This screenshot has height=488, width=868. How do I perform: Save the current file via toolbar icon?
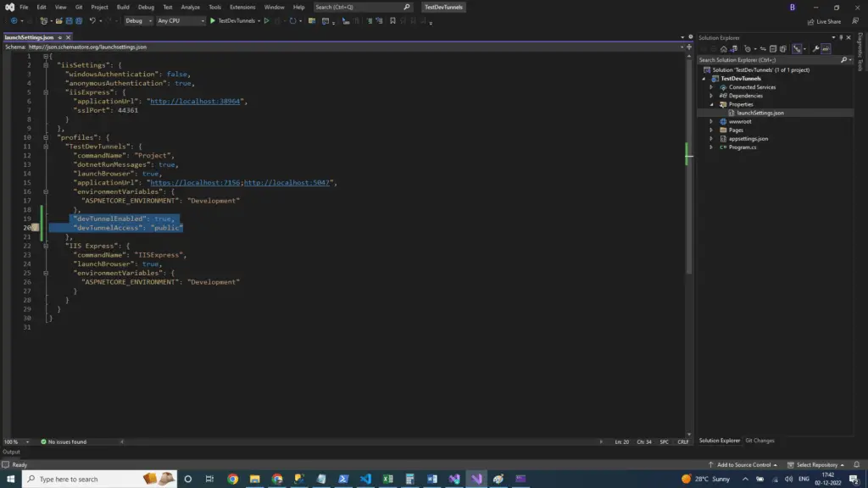point(69,21)
